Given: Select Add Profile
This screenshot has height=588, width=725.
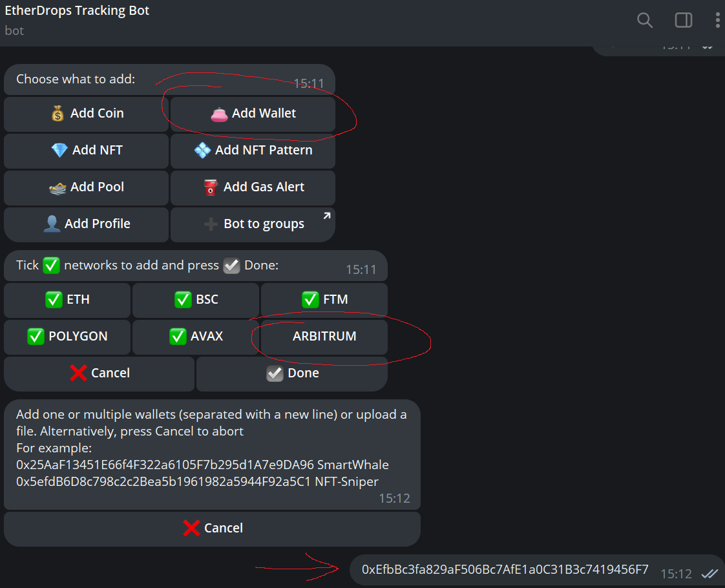Looking at the screenshot, I should pos(87,225).
